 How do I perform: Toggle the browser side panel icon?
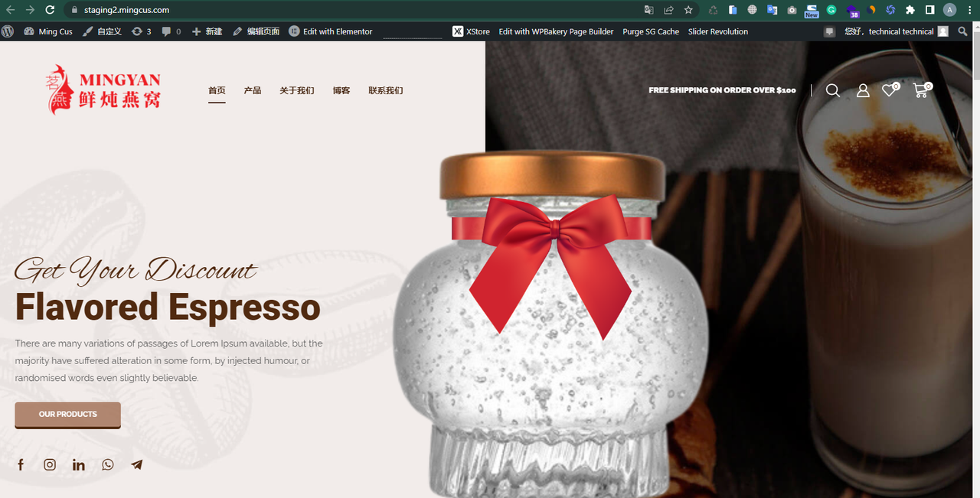click(929, 10)
